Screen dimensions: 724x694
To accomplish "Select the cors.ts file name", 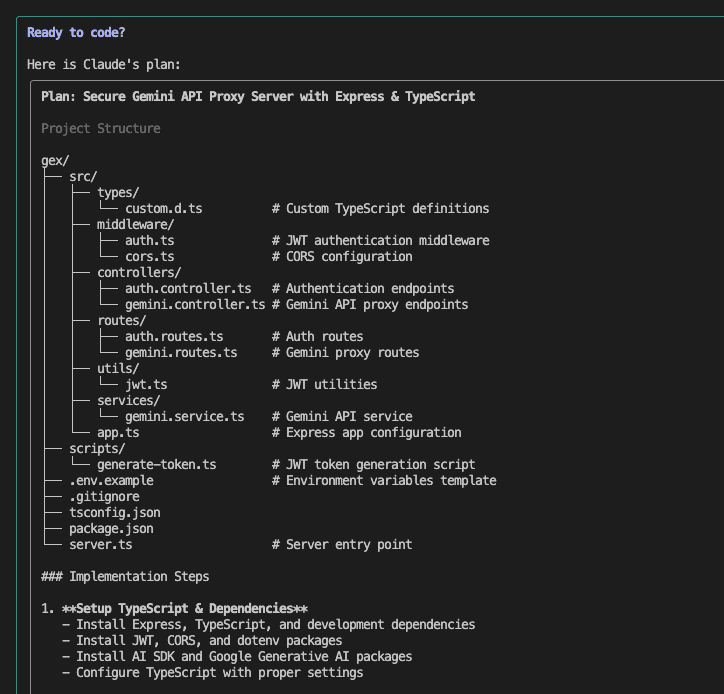I will [x=150, y=257].
